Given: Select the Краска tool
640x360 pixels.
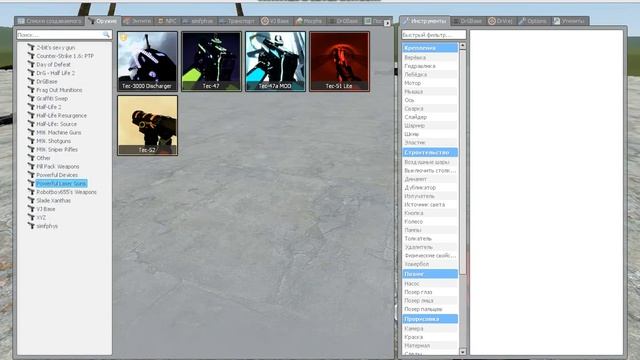Looking at the screenshot, I should [x=430, y=337].
